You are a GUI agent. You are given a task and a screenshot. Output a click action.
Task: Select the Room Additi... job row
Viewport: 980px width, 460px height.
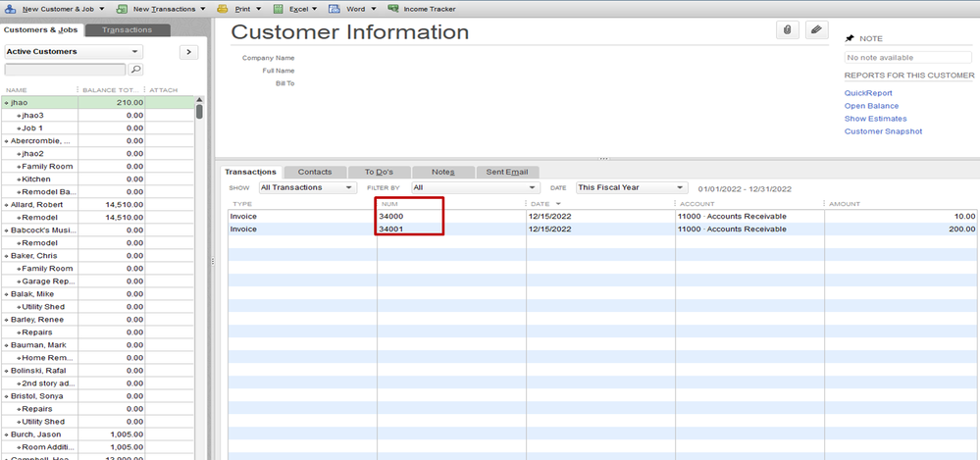97,447
